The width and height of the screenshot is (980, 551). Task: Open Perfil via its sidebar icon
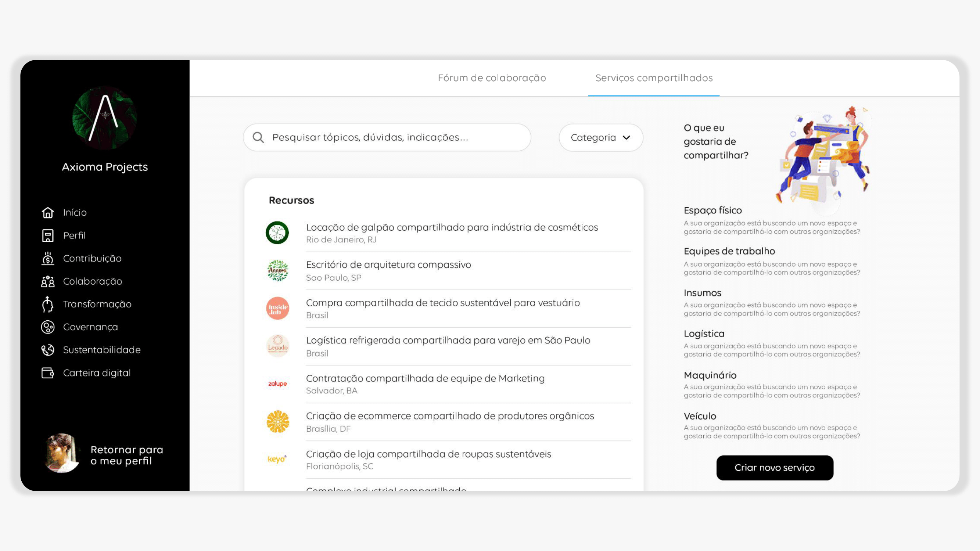pyautogui.click(x=47, y=235)
